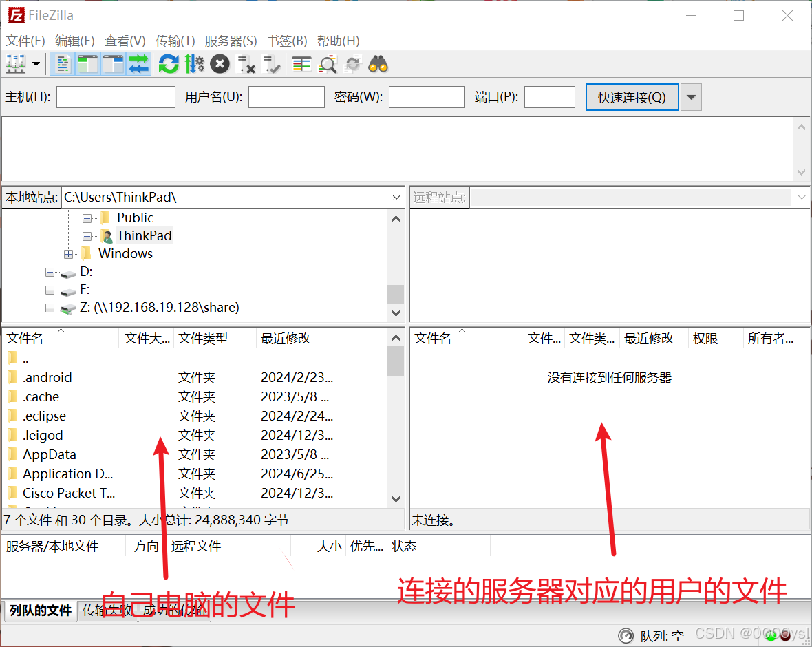Go to parent directory '..' entry

(195, 358)
